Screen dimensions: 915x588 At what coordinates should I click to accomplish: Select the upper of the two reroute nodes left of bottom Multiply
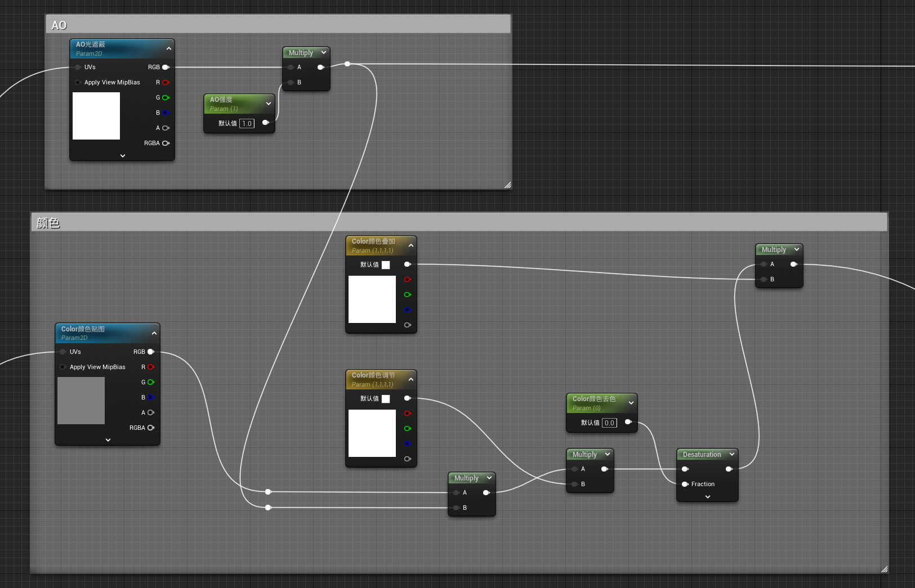coord(268,492)
